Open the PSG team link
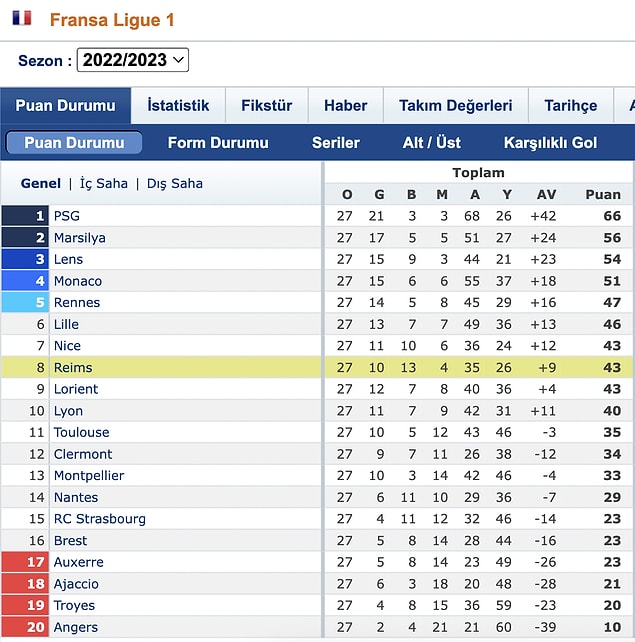This screenshot has height=642, width=635. (x=67, y=216)
